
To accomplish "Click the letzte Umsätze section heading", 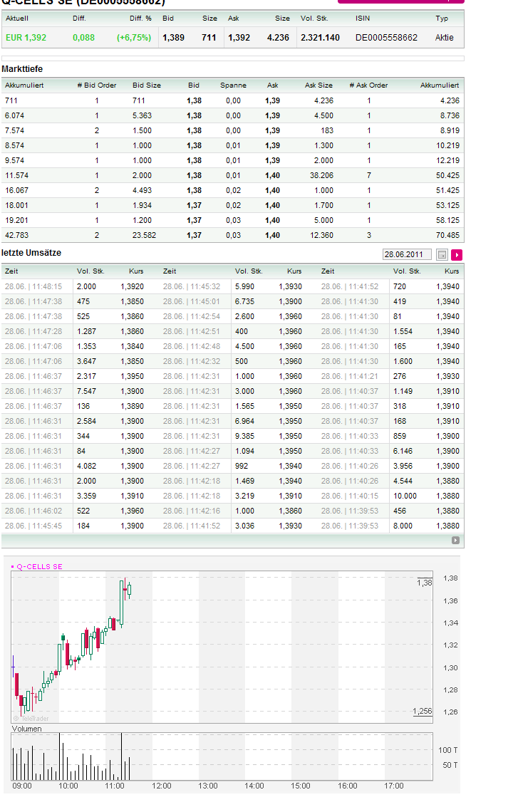I will click(31, 253).
